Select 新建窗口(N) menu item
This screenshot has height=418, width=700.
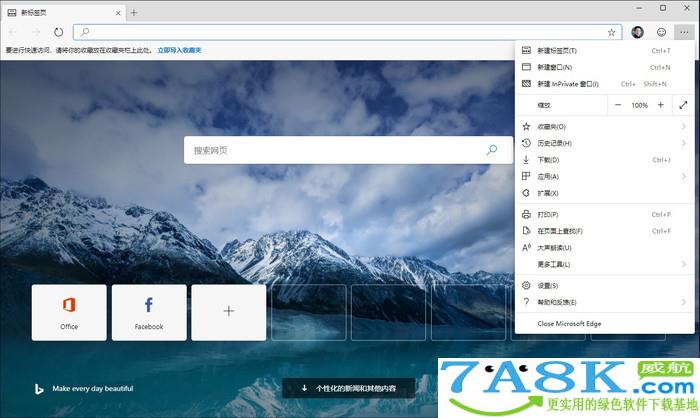coord(604,67)
